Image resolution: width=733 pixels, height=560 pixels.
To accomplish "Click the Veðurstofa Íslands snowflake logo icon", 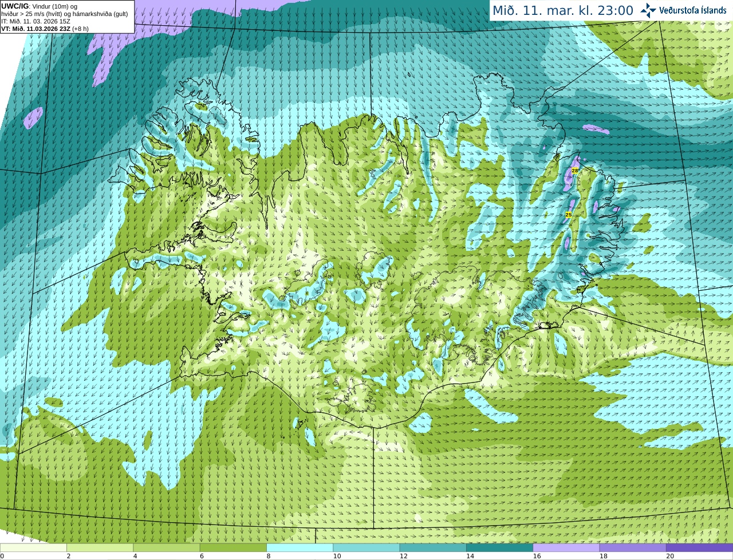I will click(648, 10).
